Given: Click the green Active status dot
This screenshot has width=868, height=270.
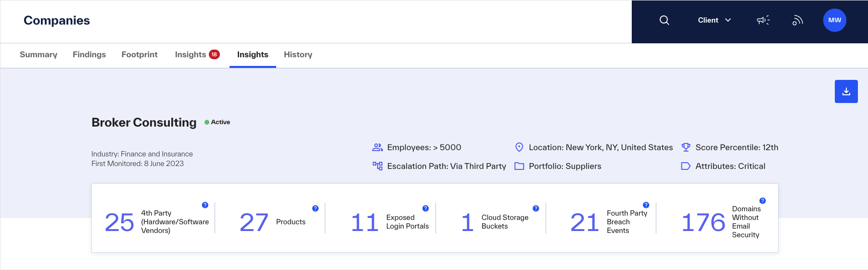Looking at the screenshot, I should tap(207, 122).
